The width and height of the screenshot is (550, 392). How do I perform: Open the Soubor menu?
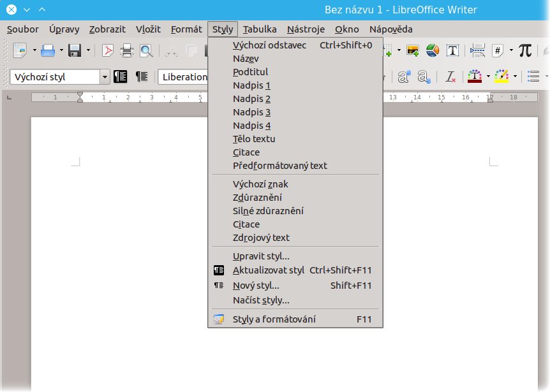[23, 29]
